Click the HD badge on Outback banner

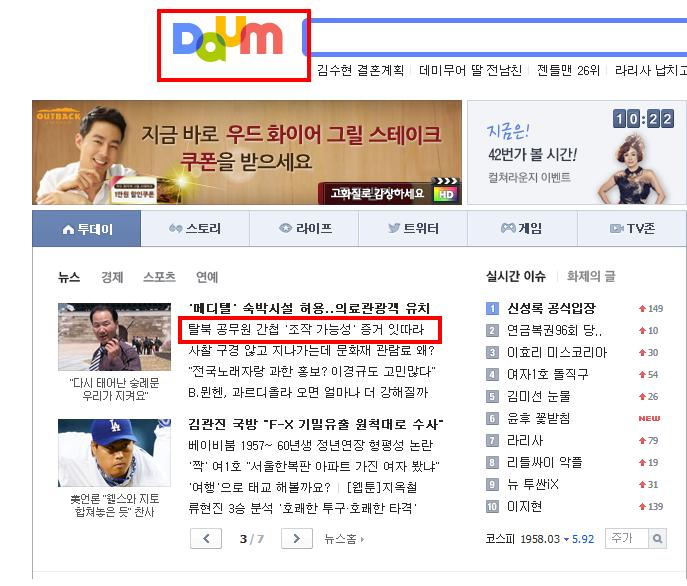tap(446, 194)
